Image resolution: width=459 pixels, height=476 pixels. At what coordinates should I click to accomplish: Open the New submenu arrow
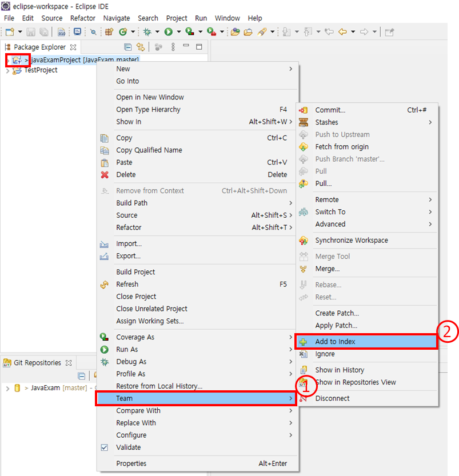point(291,69)
